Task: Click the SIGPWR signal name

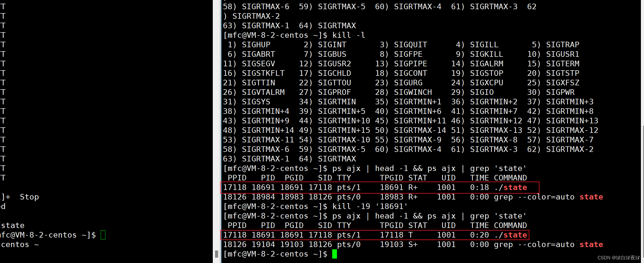Action: 560,92
